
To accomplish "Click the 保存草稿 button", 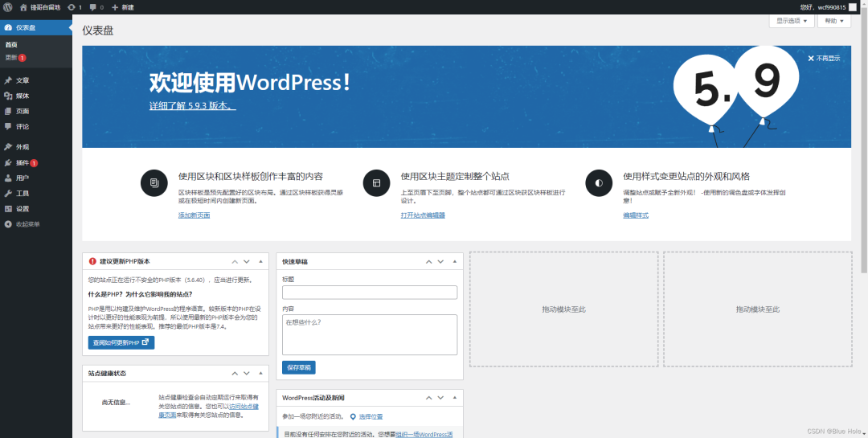I will pyautogui.click(x=299, y=367).
